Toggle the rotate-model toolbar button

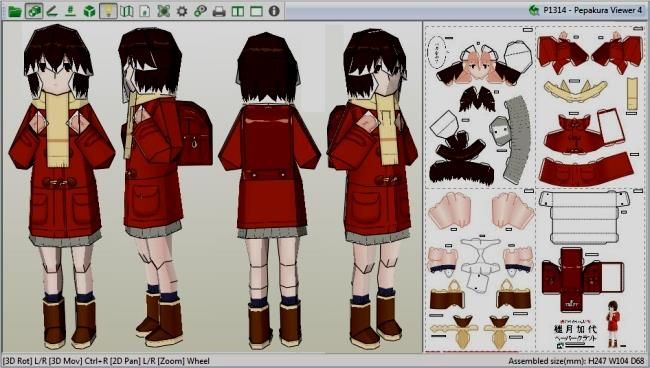34,11
